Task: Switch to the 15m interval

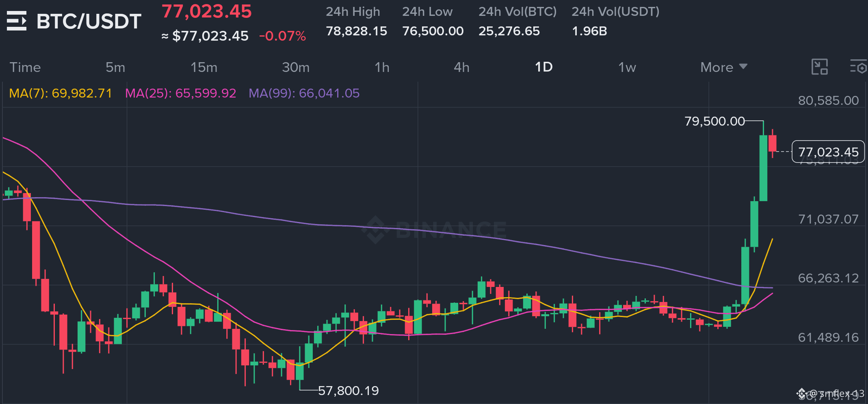Action: 204,67
